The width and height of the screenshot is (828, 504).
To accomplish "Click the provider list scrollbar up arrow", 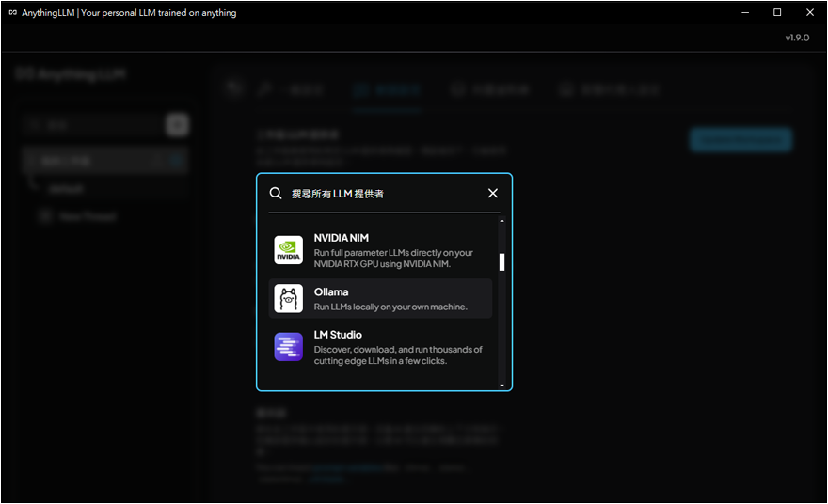I will 502,222.
